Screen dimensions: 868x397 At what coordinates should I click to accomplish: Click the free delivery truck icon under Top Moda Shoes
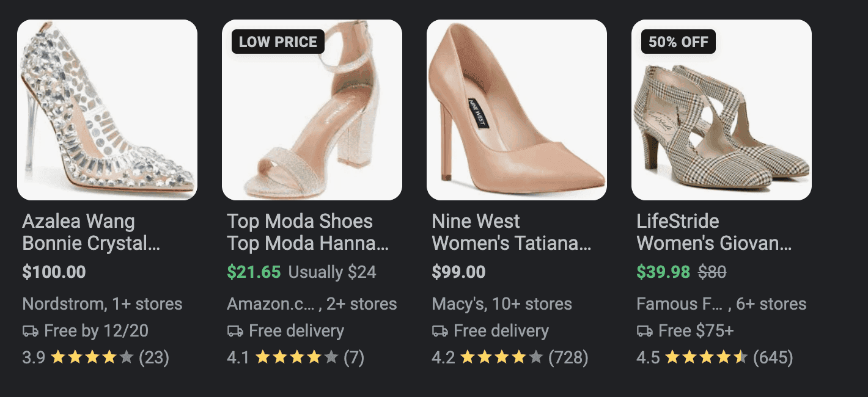(x=234, y=330)
